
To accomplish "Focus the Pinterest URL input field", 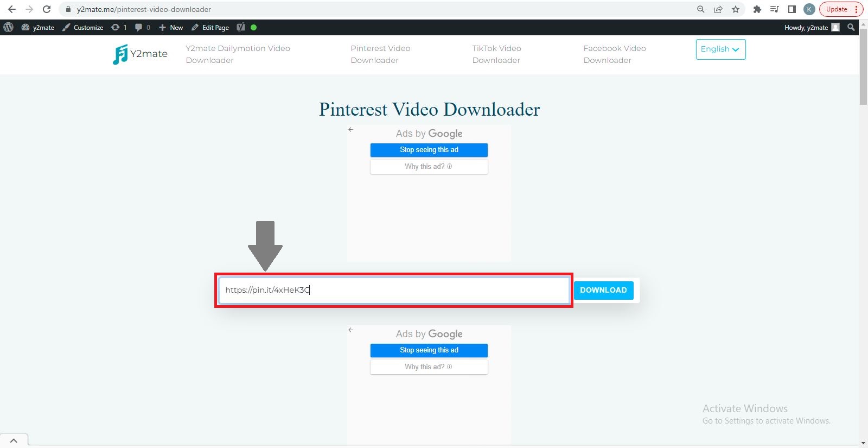I will (394, 290).
